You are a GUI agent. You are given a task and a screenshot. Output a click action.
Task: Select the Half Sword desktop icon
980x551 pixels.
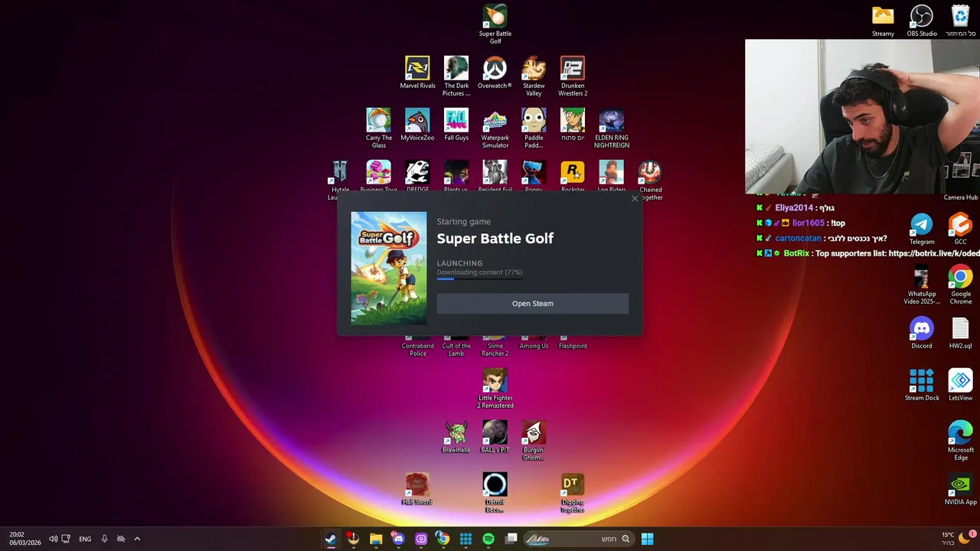(417, 489)
